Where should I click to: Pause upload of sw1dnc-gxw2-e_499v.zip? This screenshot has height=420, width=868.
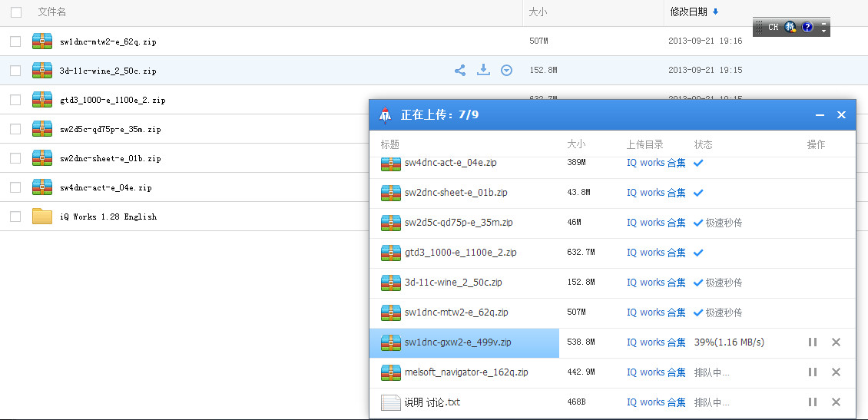click(813, 342)
